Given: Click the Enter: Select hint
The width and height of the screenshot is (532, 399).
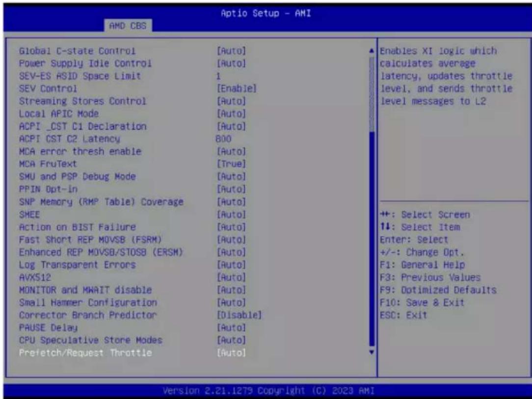Looking at the screenshot, I should pos(414,240).
